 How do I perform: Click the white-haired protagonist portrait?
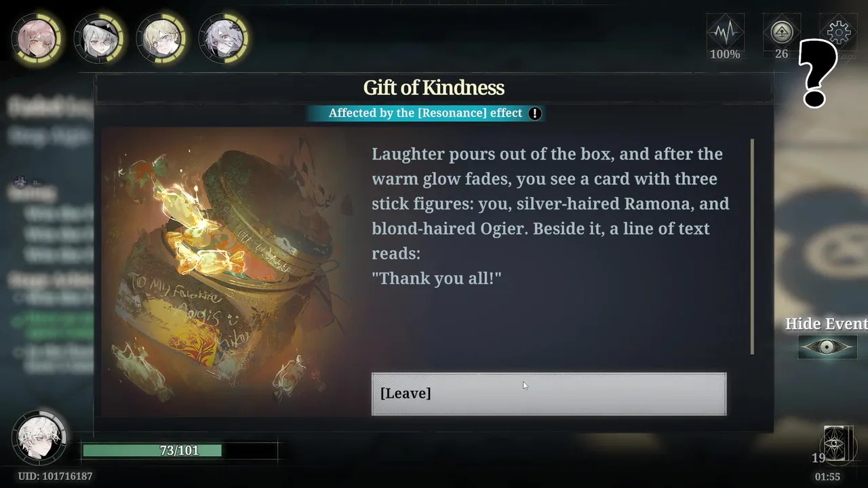click(39, 436)
